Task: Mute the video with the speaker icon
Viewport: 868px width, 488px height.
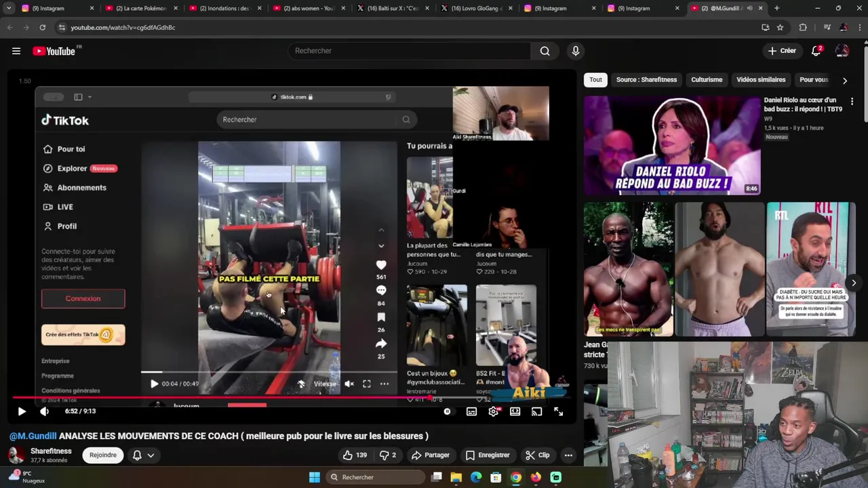Action: (x=44, y=411)
